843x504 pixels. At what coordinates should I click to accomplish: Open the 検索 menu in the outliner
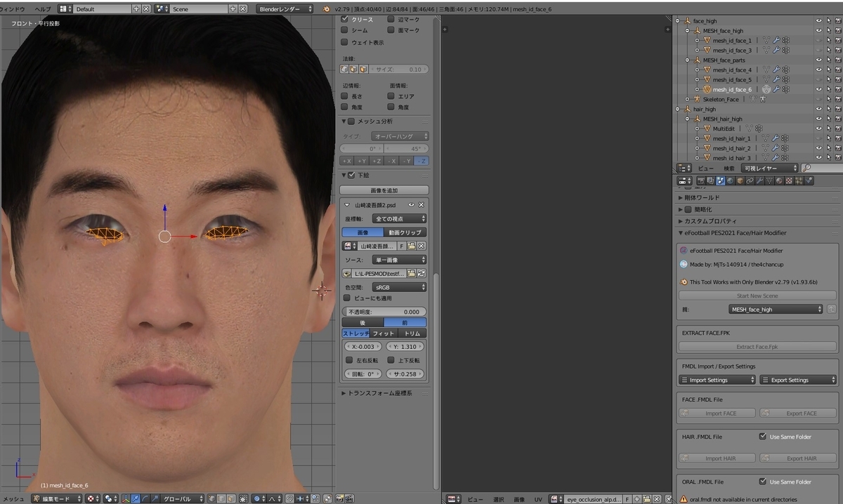(x=729, y=168)
